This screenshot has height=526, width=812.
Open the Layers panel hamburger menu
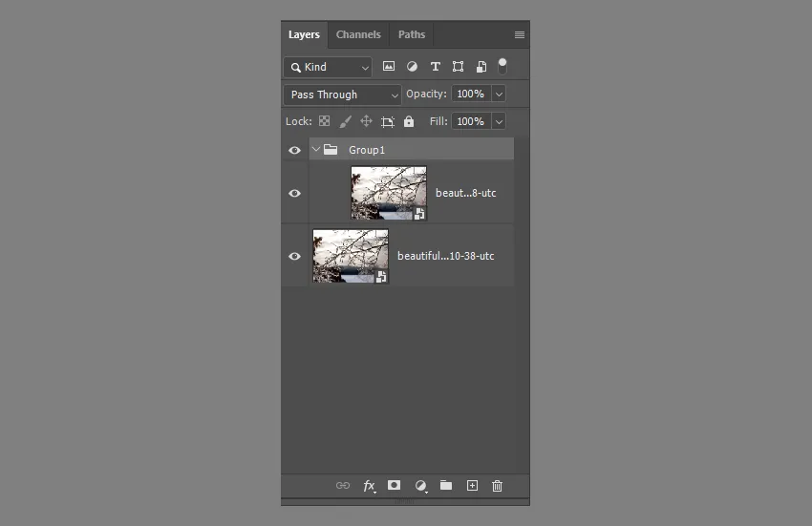(x=519, y=35)
